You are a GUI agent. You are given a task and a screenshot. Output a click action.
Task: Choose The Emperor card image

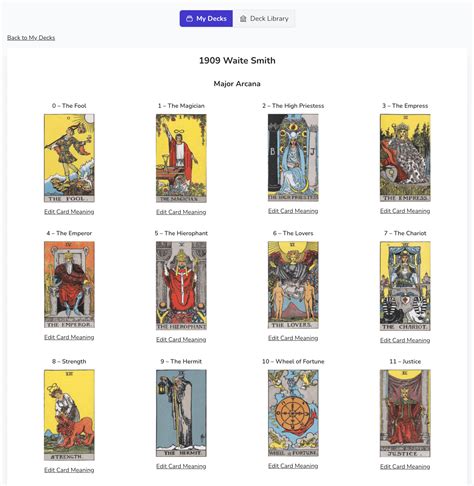(69, 285)
